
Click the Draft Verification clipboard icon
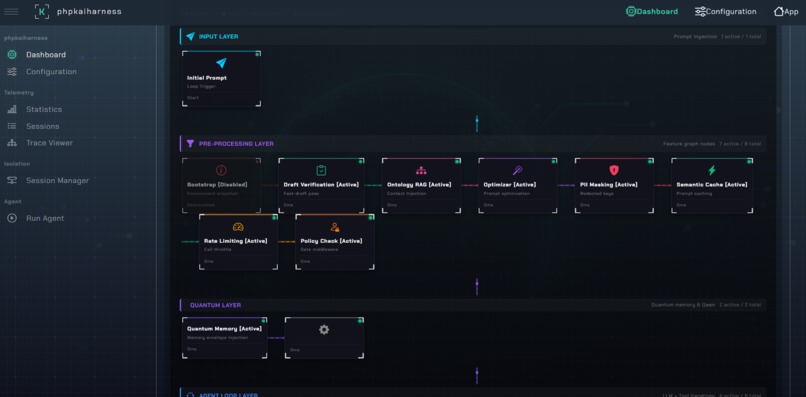point(321,170)
